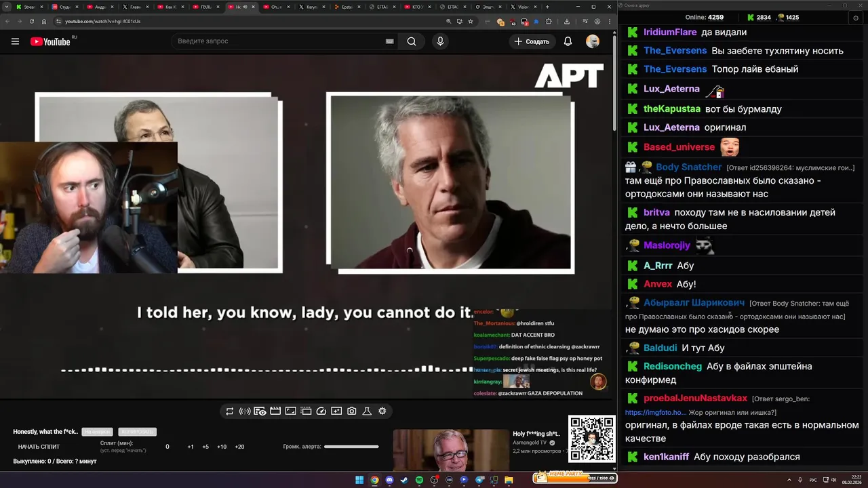Click the НАЧАТЬ СПЛИТ button
The width and height of the screenshot is (868, 488).
[39, 447]
